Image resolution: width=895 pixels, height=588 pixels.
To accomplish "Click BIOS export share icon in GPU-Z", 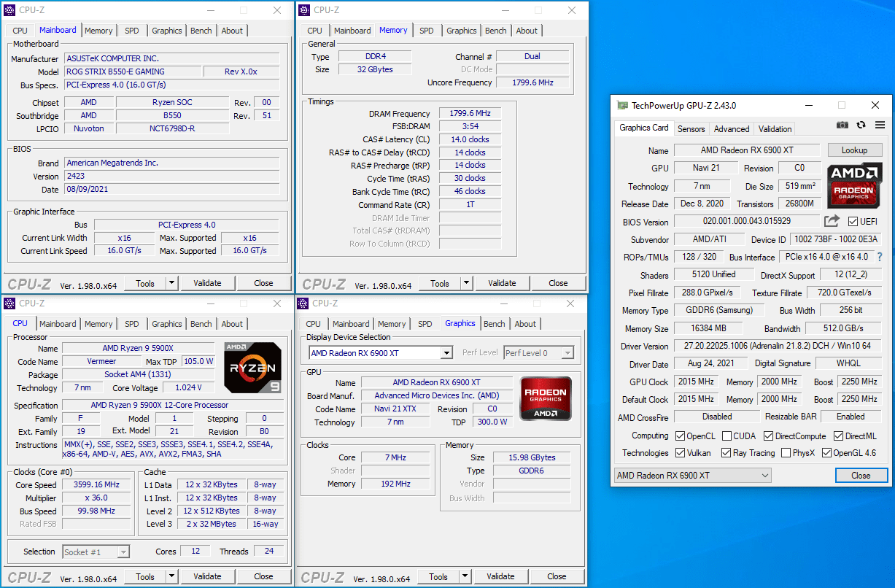I will (832, 221).
